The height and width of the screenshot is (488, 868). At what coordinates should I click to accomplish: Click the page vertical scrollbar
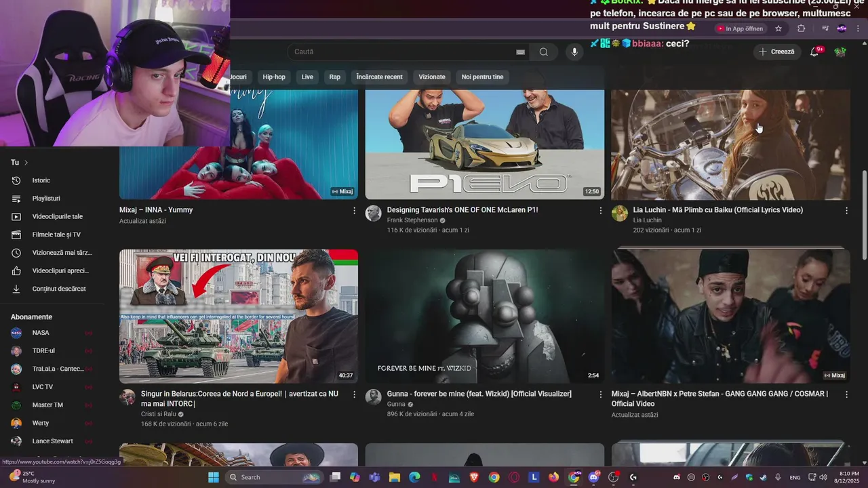pyautogui.click(x=864, y=214)
